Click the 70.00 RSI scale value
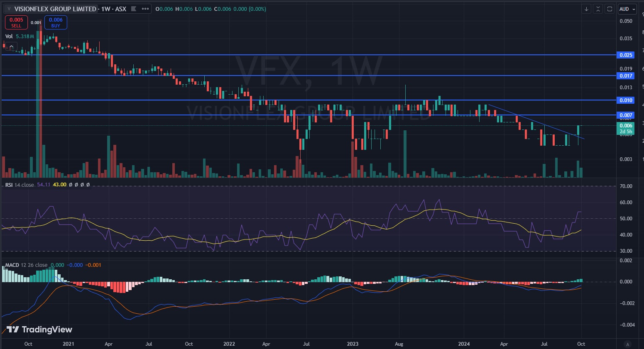The image size is (644, 349). click(x=626, y=186)
